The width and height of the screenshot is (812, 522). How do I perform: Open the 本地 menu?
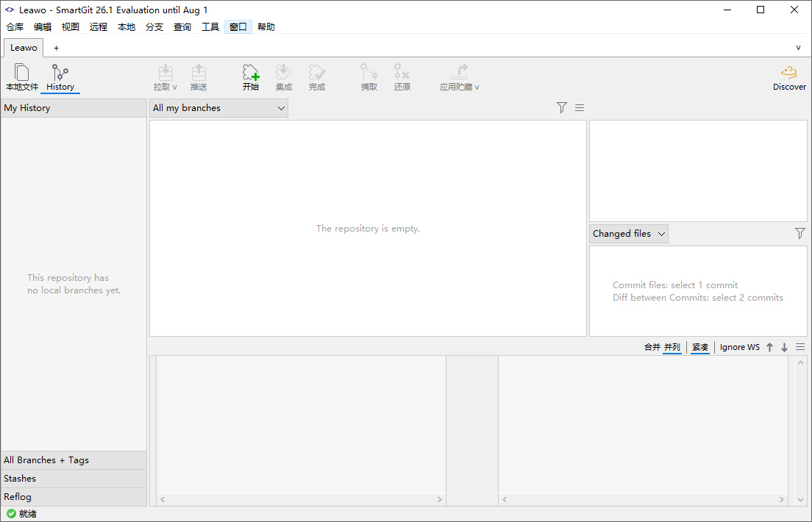point(127,27)
